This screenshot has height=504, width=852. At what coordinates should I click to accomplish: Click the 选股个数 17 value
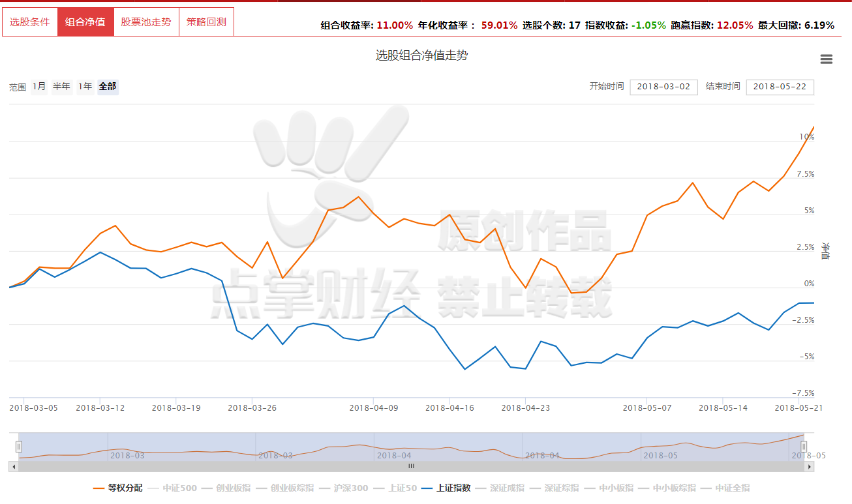(575, 25)
